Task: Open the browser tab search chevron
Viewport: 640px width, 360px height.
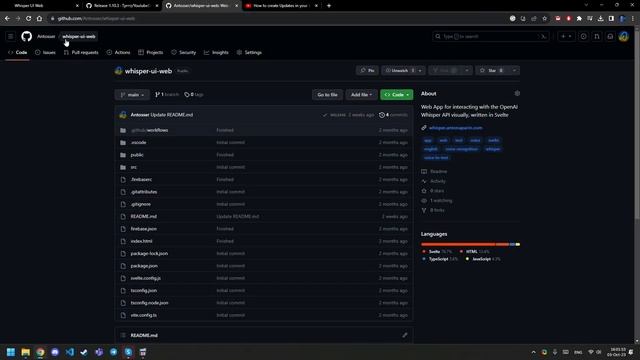Action: [x=586, y=5]
